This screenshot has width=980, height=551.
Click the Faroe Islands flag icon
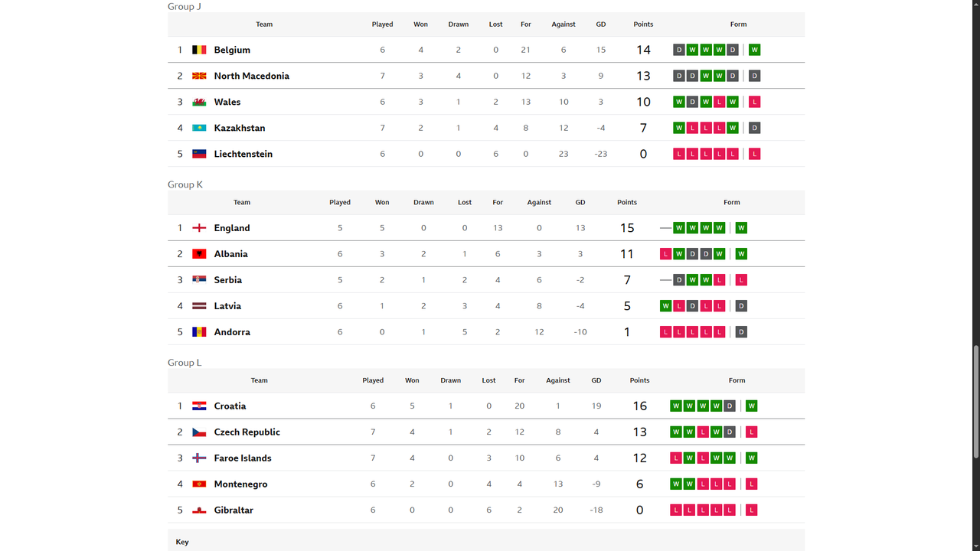click(x=199, y=458)
